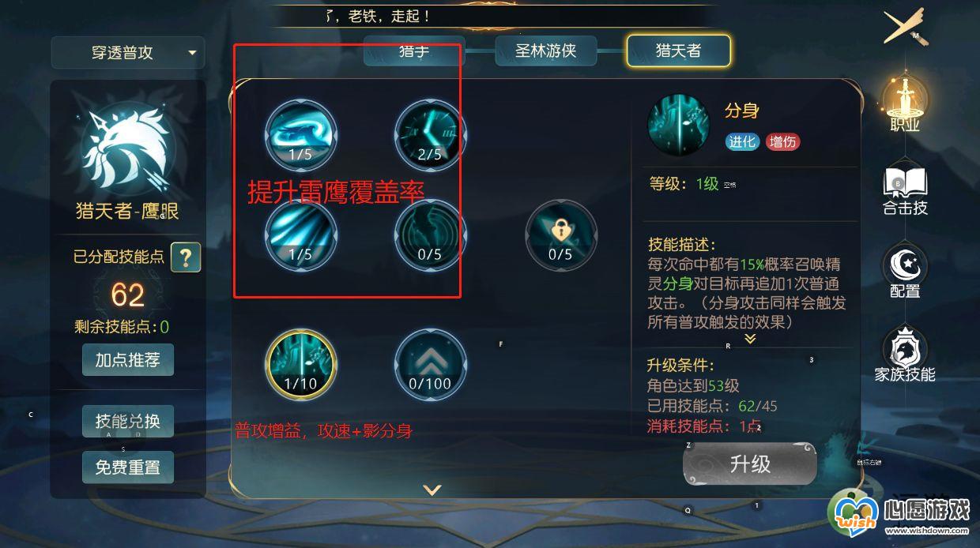Switch to the 猎手 tab

point(414,51)
